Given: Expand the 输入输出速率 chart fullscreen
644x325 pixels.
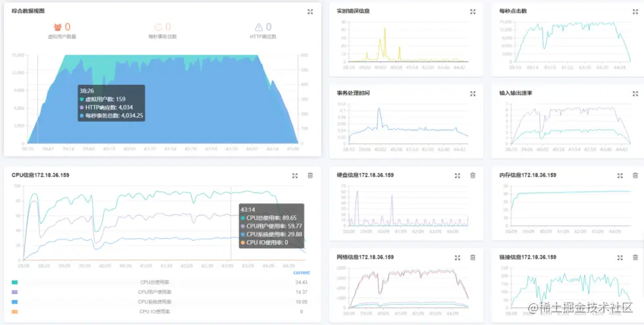Looking at the screenshot, I should point(635,94).
